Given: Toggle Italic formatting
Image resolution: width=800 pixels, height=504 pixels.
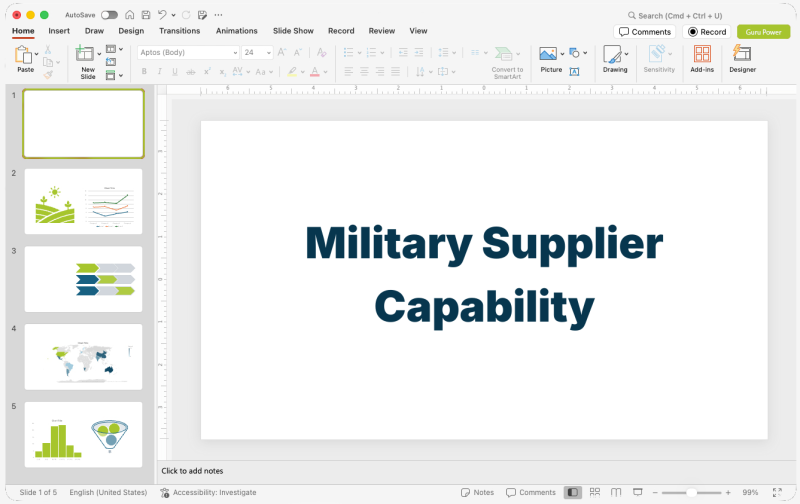Looking at the screenshot, I should pos(159,72).
